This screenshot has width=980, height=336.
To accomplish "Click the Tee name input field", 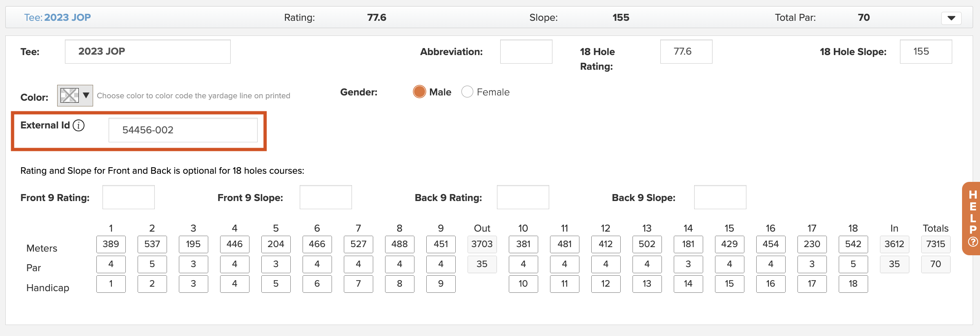I will (x=148, y=51).
